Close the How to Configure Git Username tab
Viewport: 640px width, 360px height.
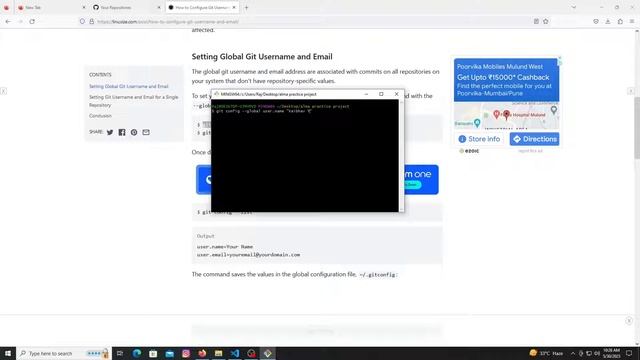click(x=234, y=7)
